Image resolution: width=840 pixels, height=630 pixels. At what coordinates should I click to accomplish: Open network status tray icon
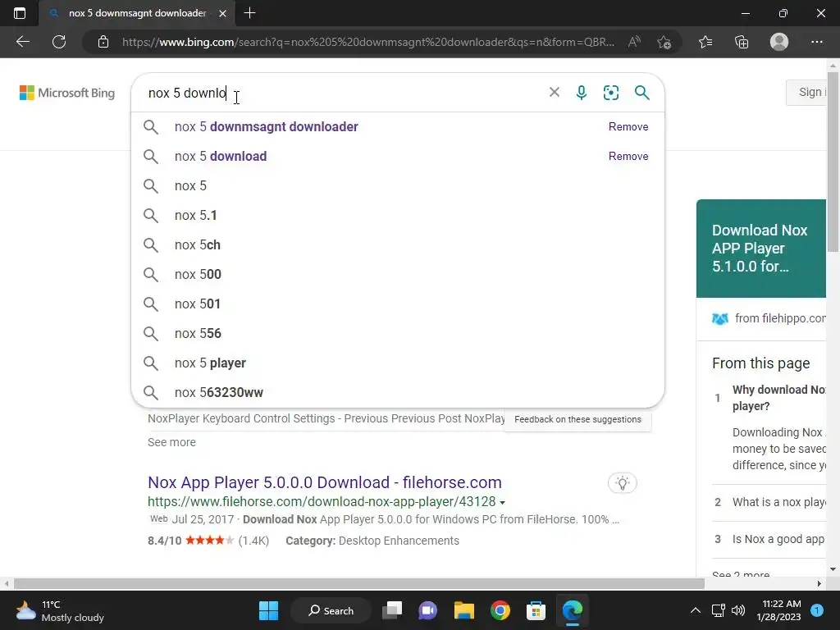pyautogui.click(x=718, y=610)
